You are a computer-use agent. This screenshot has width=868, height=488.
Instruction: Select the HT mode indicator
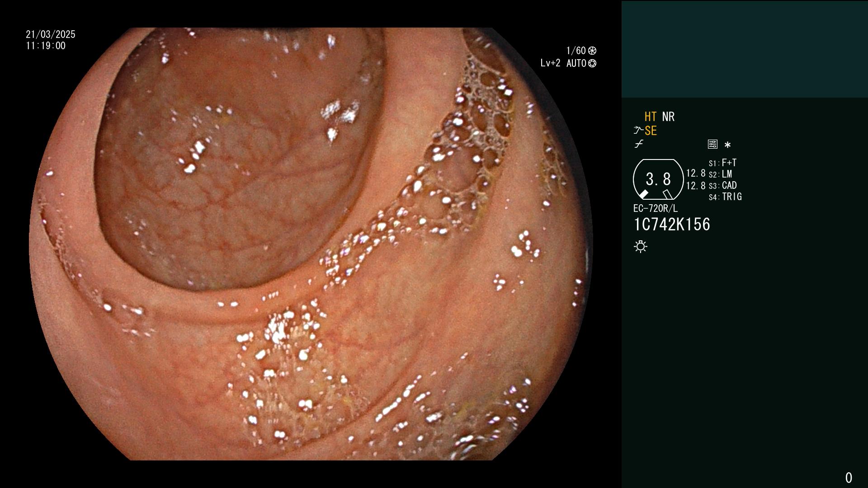651,117
